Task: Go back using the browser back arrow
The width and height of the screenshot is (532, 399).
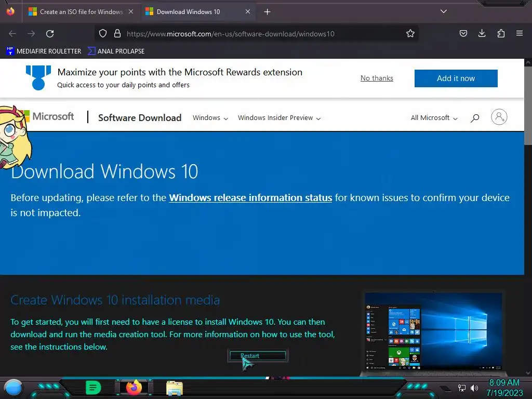Action: point(12,34)
